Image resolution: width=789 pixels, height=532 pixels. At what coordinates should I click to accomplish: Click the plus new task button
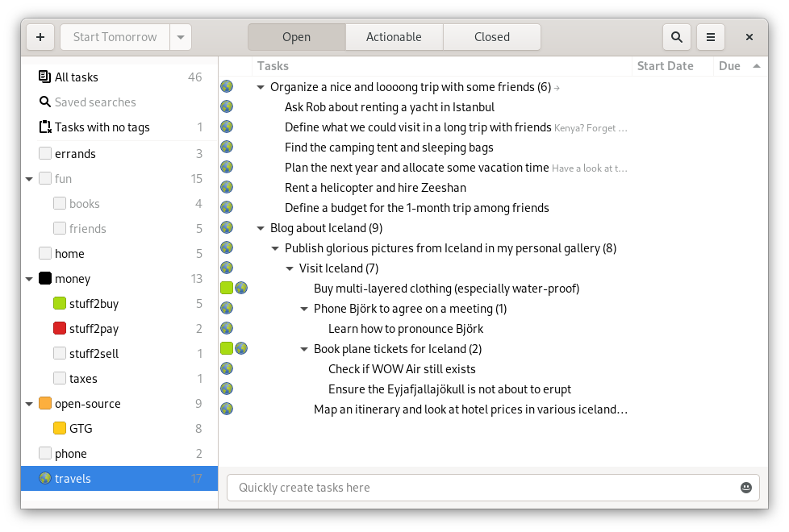point(40,37)
